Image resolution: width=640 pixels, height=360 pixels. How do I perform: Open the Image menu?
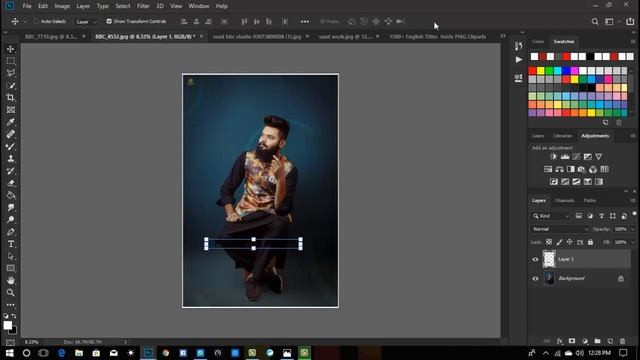62,6
